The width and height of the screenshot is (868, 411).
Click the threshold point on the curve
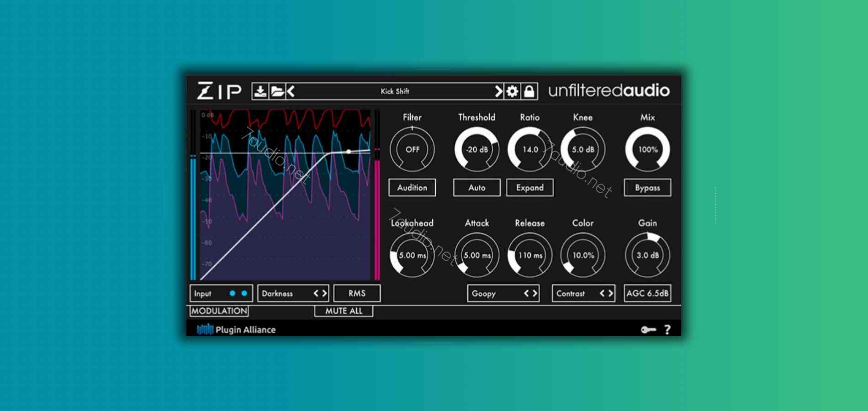click(349, 152)
